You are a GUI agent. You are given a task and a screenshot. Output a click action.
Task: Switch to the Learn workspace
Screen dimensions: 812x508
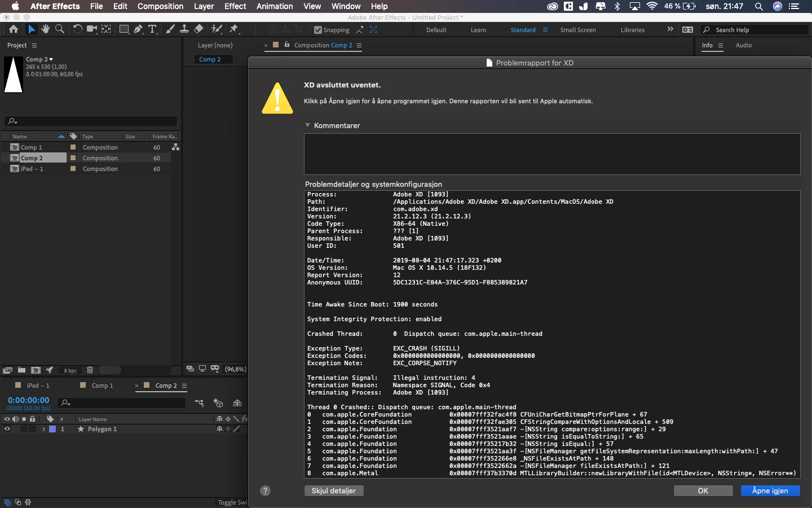478,30
